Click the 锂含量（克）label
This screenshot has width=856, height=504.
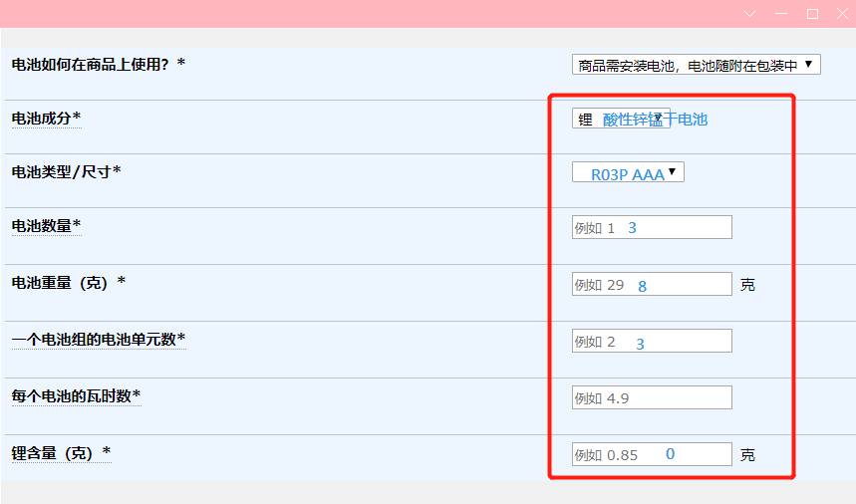pyautogui.click(x=60, y=453)
